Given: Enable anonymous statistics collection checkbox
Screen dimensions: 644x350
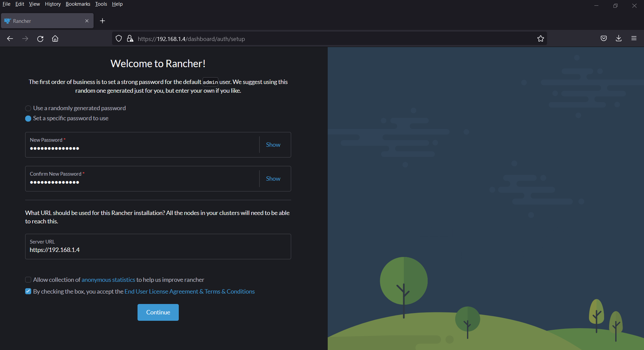Looking at the screenshot, I should [x=28, y=280].
